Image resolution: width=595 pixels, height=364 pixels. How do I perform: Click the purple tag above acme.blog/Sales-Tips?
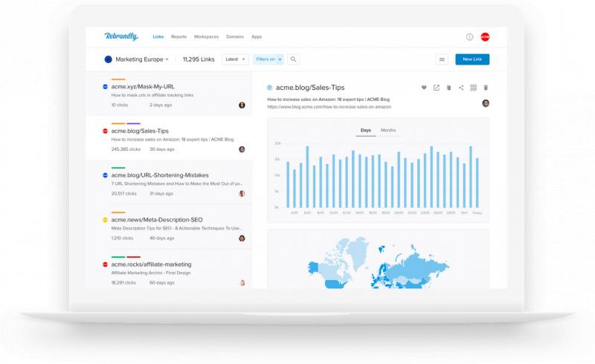point(134,123)
